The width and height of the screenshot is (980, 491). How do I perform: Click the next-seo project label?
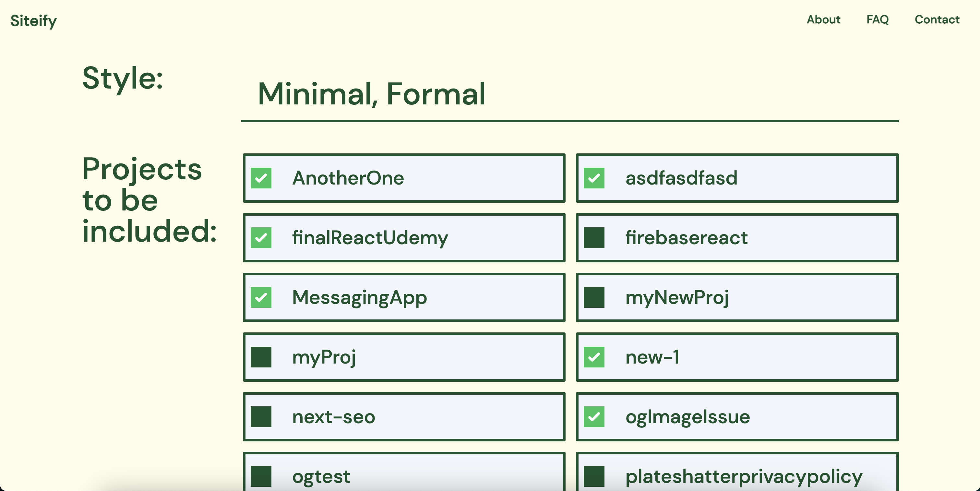(x=333, y=417)
